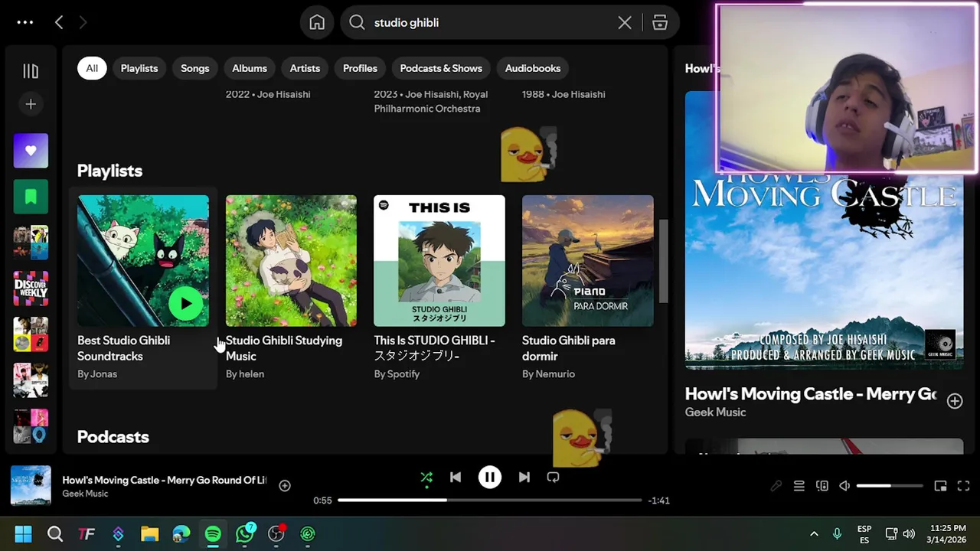This screenshot has width=980, height=551.
Task: Open the Home button
Action: [317, 22]
